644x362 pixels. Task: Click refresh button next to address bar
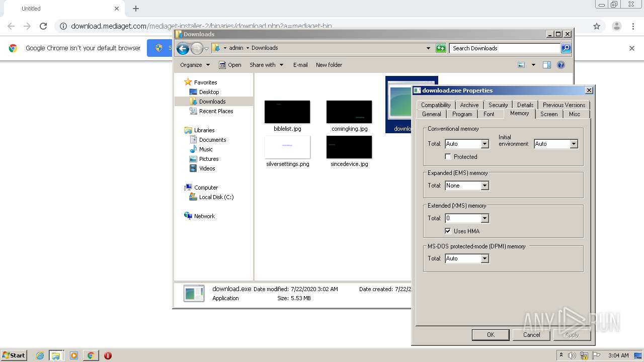click(x=441, y=48)
